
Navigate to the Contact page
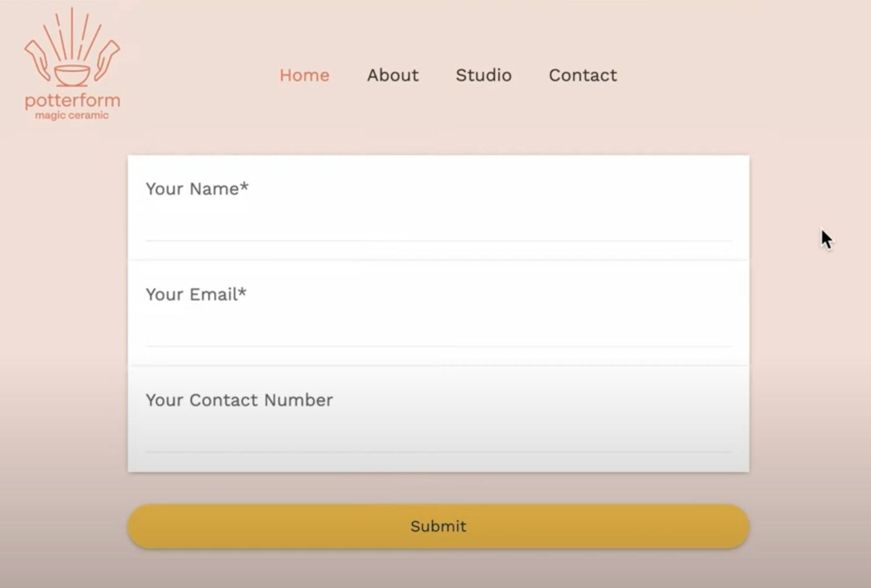[x=582, y=75]
